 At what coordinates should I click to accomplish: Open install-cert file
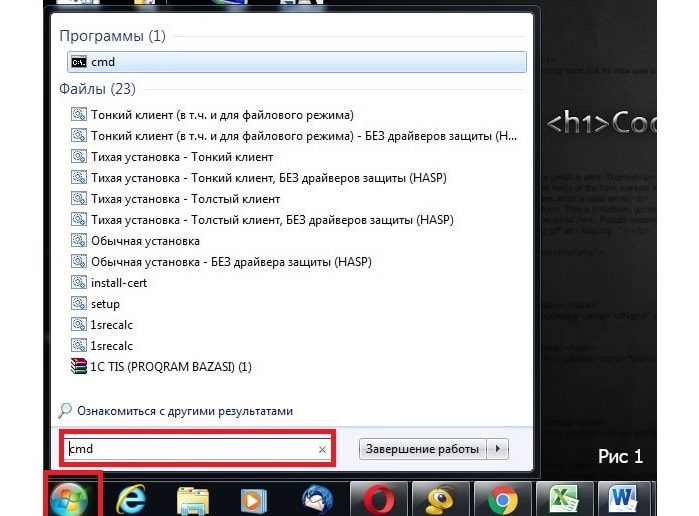pos(119,283)
